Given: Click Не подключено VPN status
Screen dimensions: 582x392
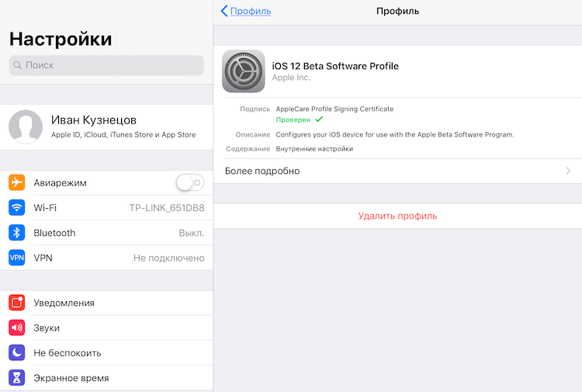Looking at the screenshot, I should [169, 258].
